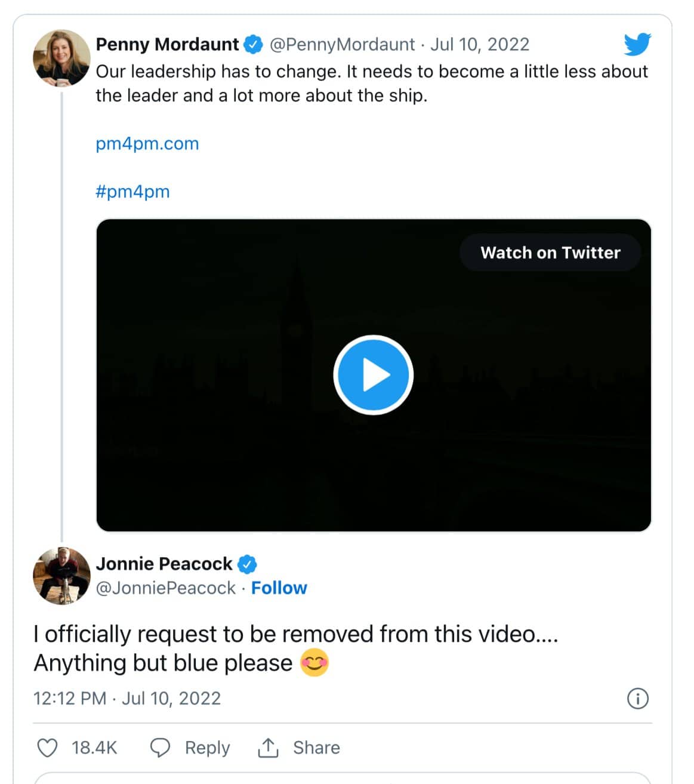Click the 12:12 PM timestamp
This screenshot has width=694, height=784.
pos(69,698)
